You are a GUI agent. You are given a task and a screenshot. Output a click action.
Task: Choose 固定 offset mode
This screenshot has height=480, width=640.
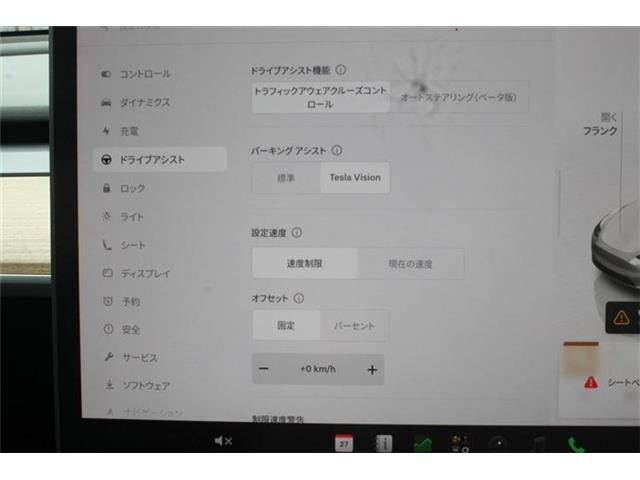click(x=286, y=325)
